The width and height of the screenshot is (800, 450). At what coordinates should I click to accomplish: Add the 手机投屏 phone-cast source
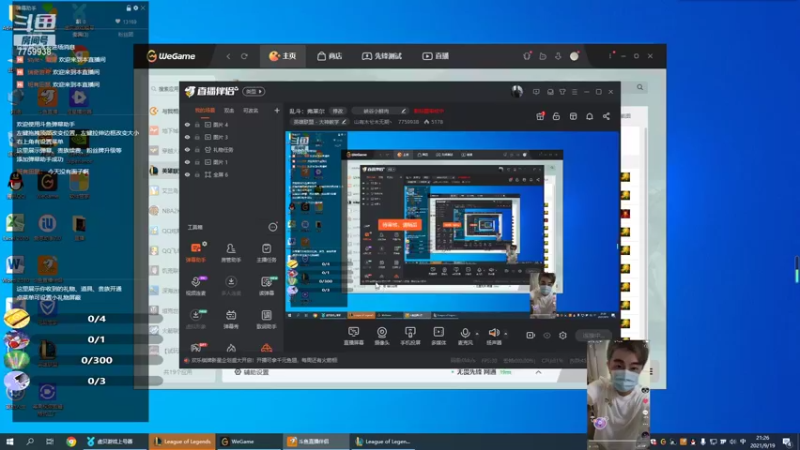click(410, 336)
